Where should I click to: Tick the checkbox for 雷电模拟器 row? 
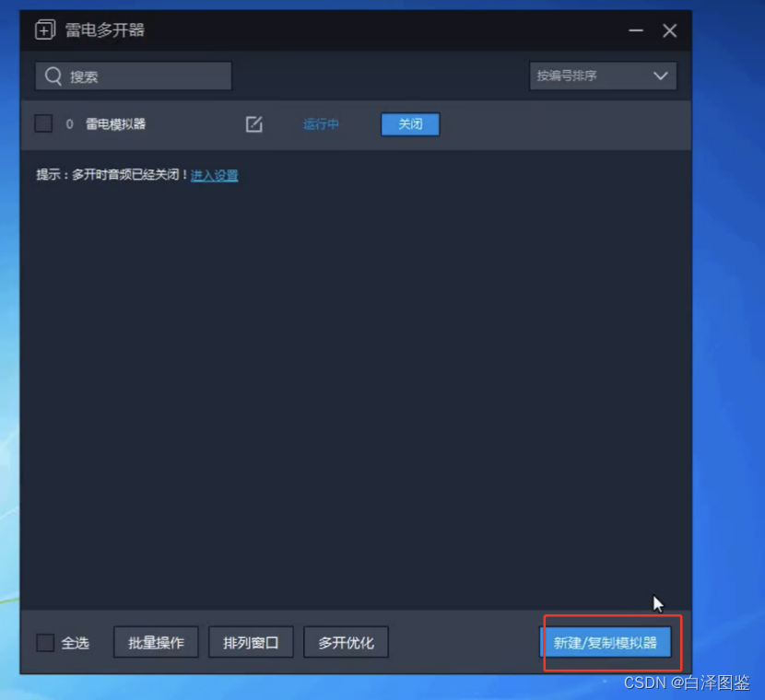pos(43,123)
